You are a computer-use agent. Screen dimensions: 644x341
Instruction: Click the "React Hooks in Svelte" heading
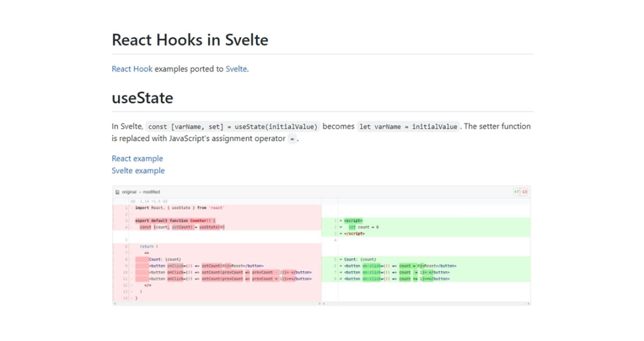coord(190,40)
